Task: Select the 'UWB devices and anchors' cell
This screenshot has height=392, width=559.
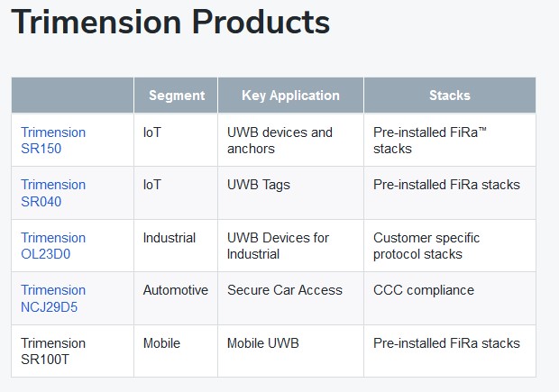Action: click(279, 140)
